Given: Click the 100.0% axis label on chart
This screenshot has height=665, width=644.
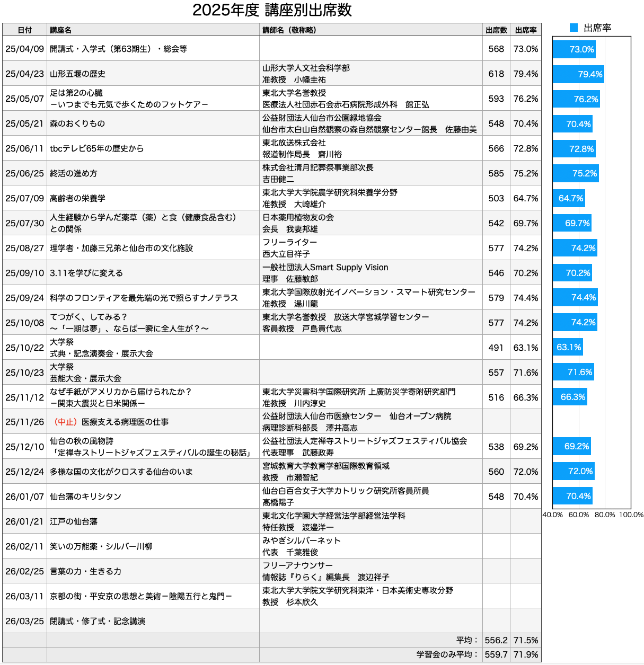Looking at the screenshot, I should pos(631,515).
